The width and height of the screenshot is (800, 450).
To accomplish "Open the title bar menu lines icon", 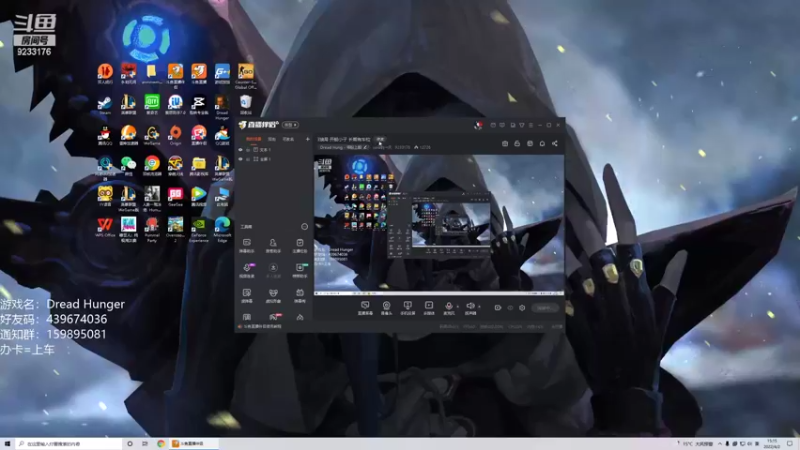I will pyautogui.click(x=531, y=125).
